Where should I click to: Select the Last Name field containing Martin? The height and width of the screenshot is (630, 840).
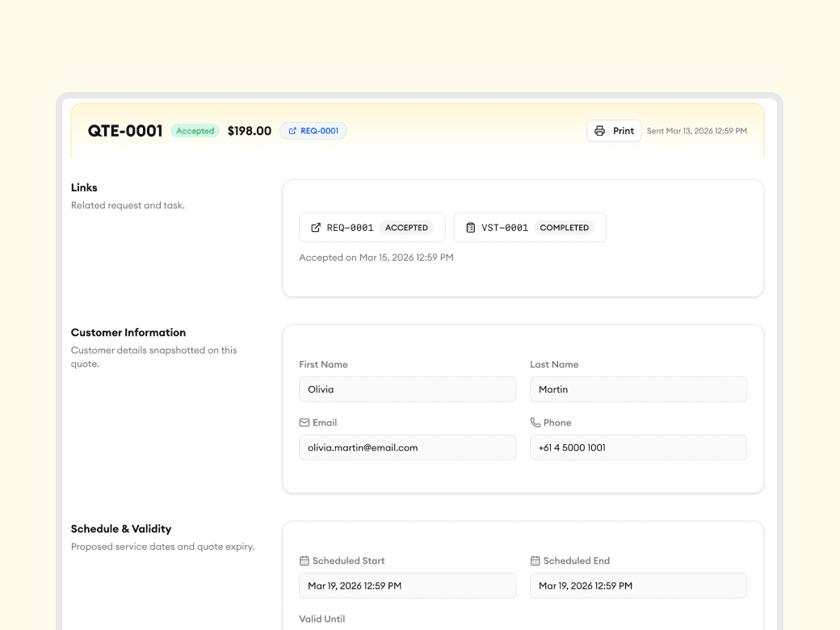[638, 389]
